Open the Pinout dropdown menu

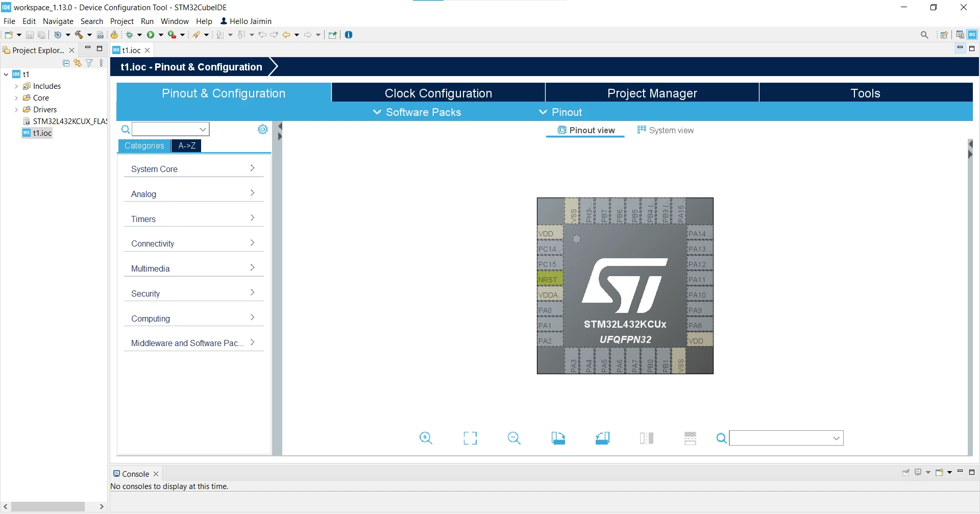560,112
